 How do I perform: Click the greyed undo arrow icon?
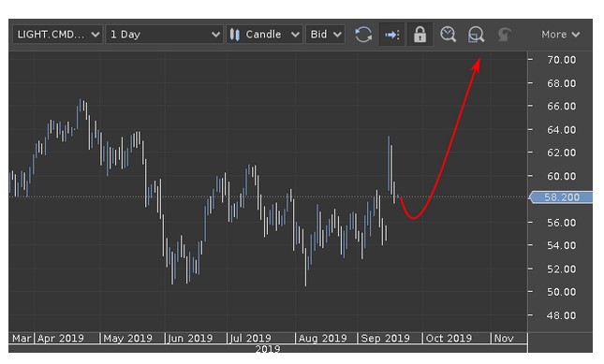pos(504,35)
